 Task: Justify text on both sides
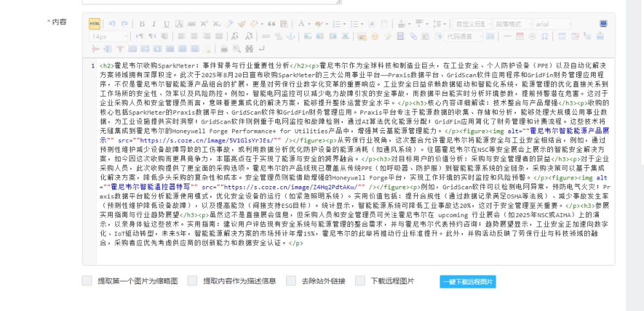219,37
